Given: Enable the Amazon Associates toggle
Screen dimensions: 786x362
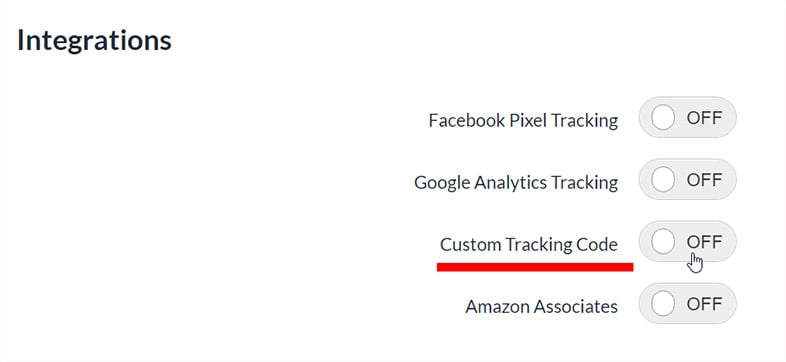Looking at the screenshot, I should (687, 303).
